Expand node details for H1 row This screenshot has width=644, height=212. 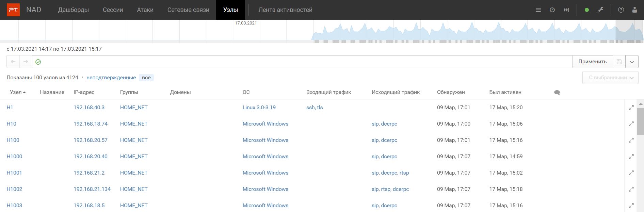click(x=631, y=108)
